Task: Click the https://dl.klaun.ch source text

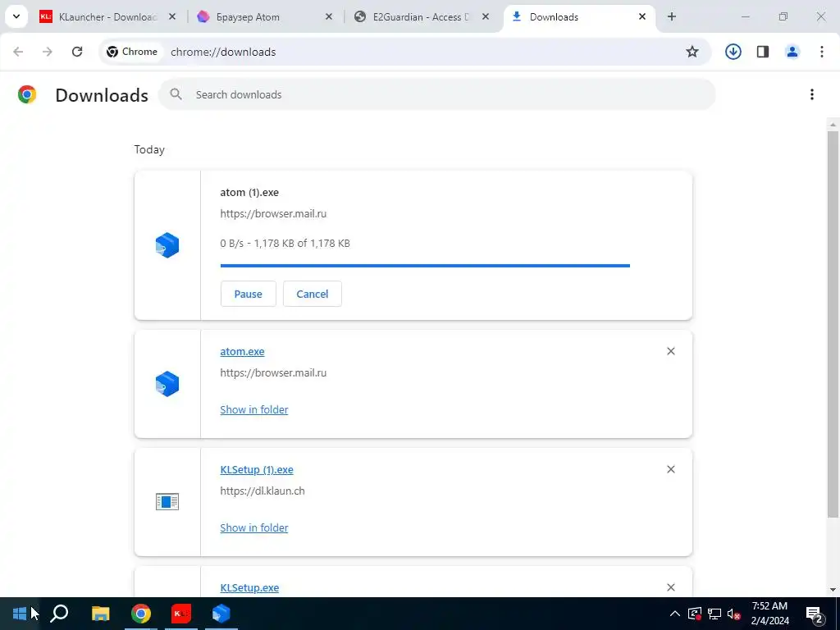Action: click(262, 491)
